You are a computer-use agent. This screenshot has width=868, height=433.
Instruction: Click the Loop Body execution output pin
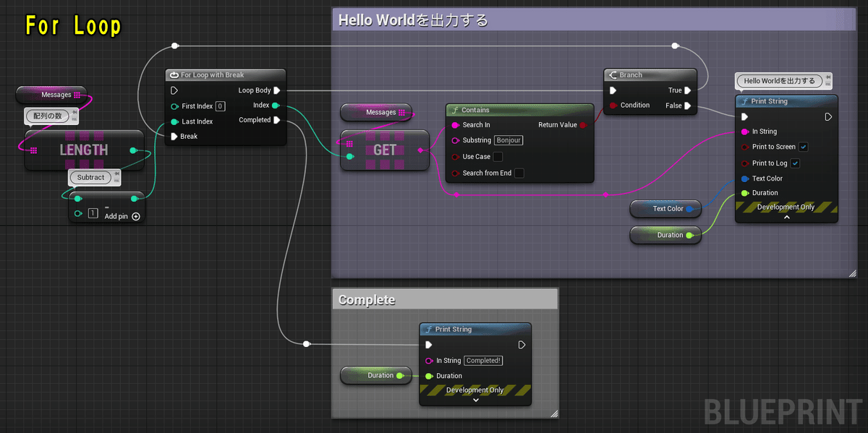point(277,90)
